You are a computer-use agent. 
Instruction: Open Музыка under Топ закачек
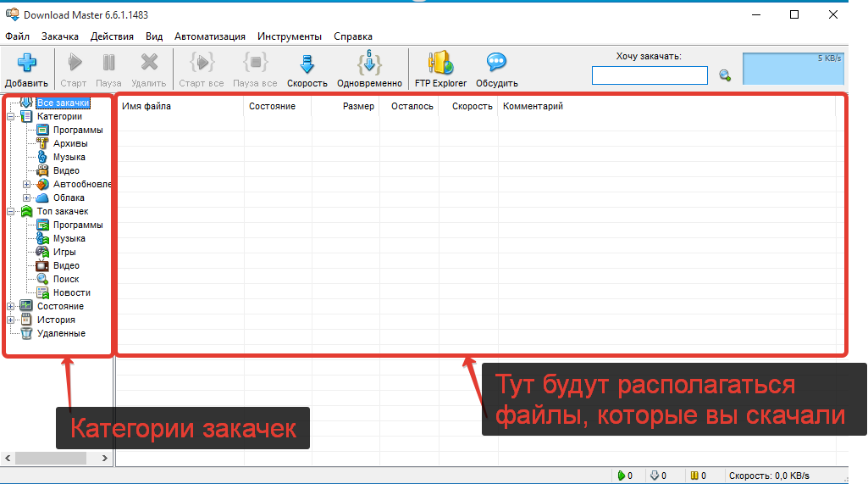69,238
